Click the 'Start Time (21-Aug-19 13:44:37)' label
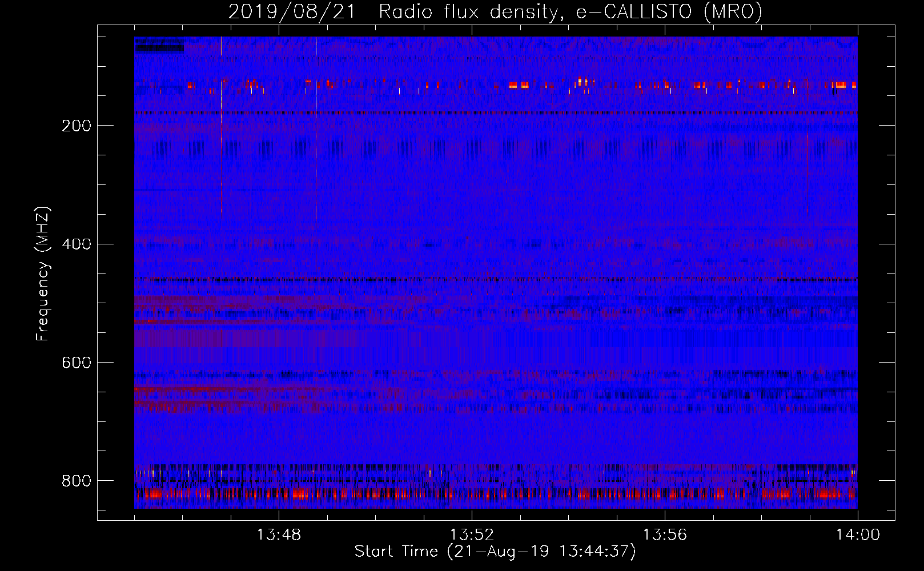The image size is (924, 571). 495,552
